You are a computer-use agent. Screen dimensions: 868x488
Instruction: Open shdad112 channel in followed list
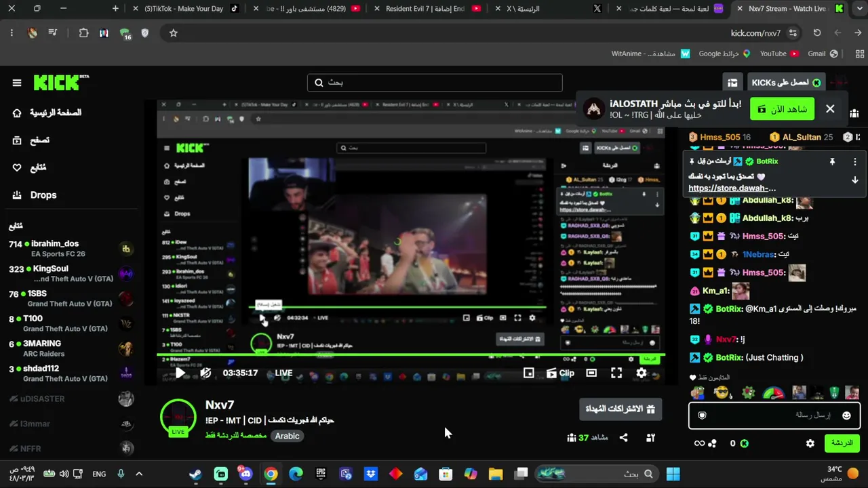[71, 373]
